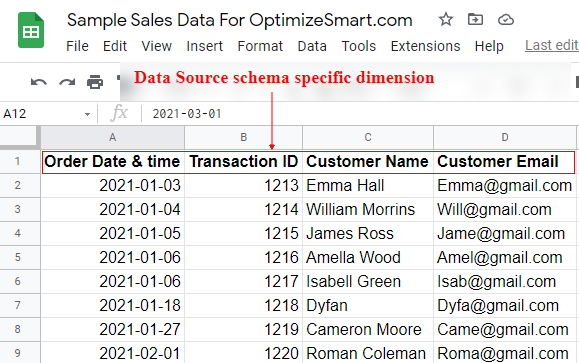The height and width of the screenshot is (363, 579).
Task: Open the Google Sheets home icon
Action: tap(31, 30)
